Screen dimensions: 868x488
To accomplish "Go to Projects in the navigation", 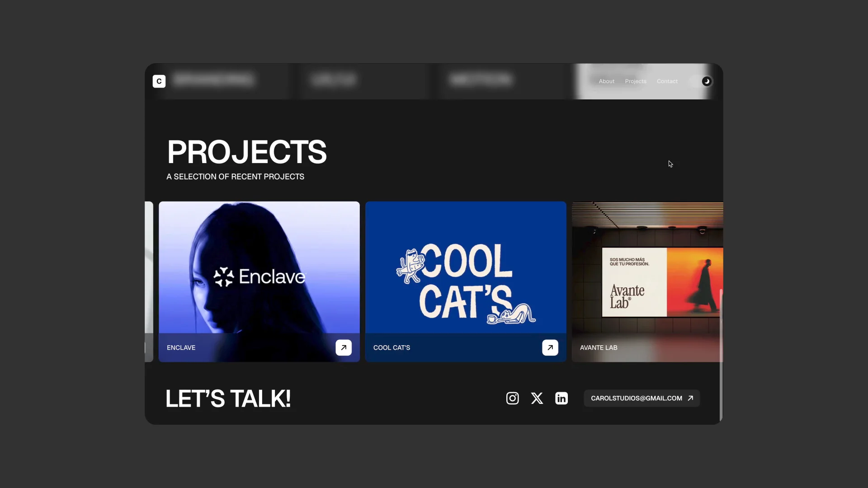I will (x=636, y=81).
